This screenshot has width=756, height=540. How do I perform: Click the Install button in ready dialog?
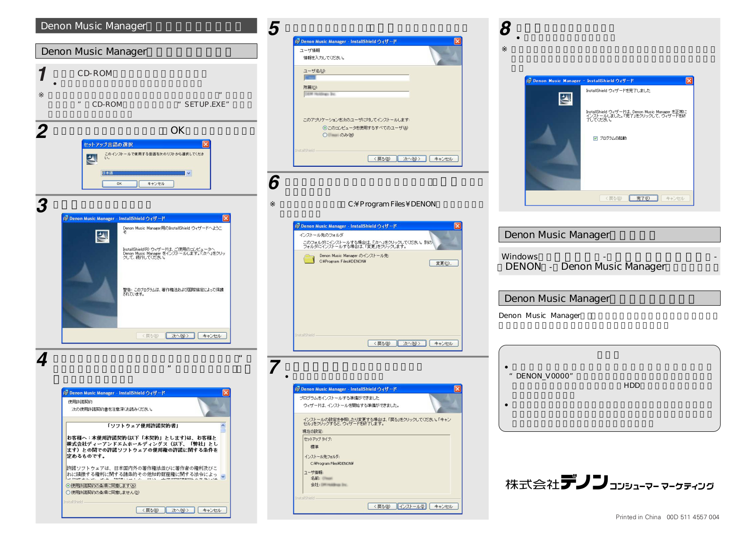click(412, 506)
